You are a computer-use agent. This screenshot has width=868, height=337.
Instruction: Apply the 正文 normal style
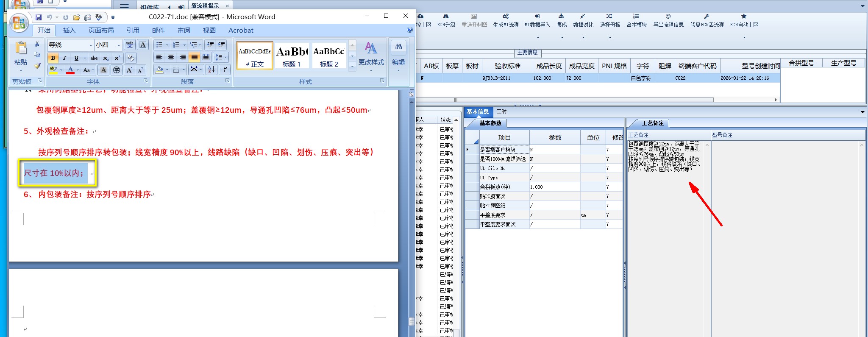[x=254, y=55]
